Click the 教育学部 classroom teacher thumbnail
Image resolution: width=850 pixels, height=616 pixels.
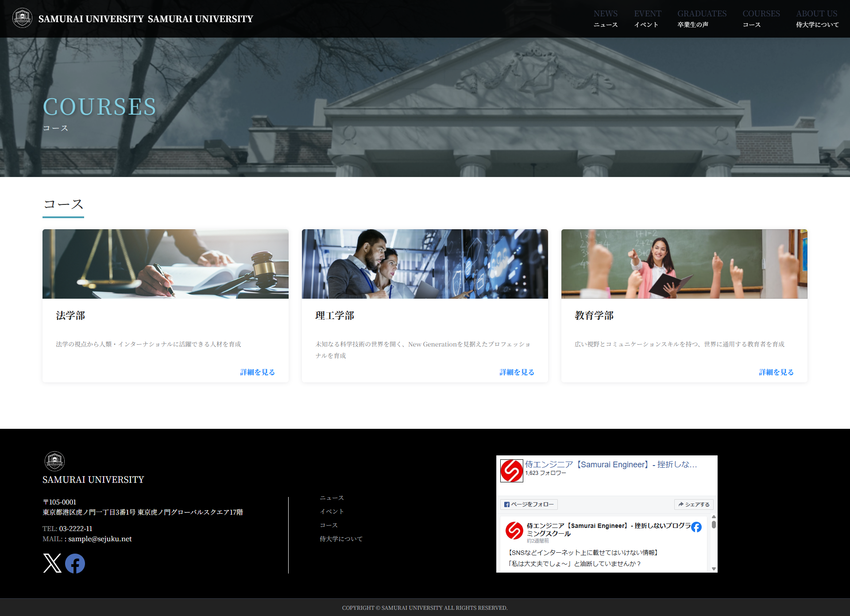click(x=684, y=264)
